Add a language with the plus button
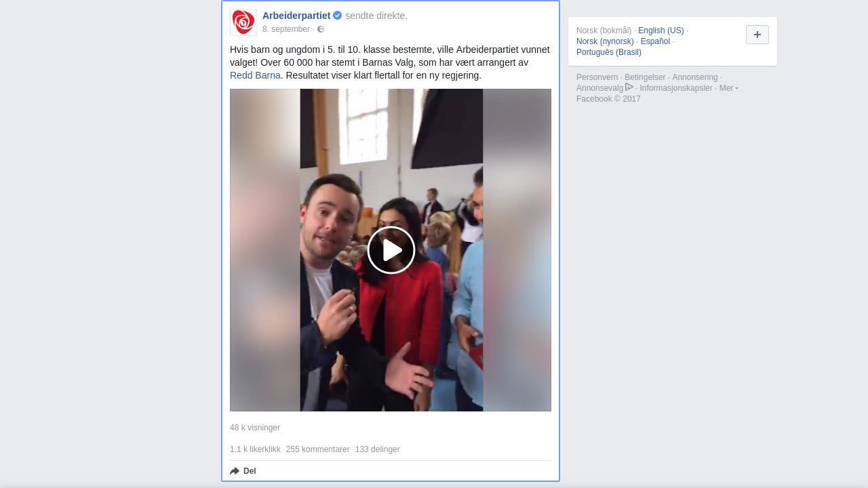 757,35
